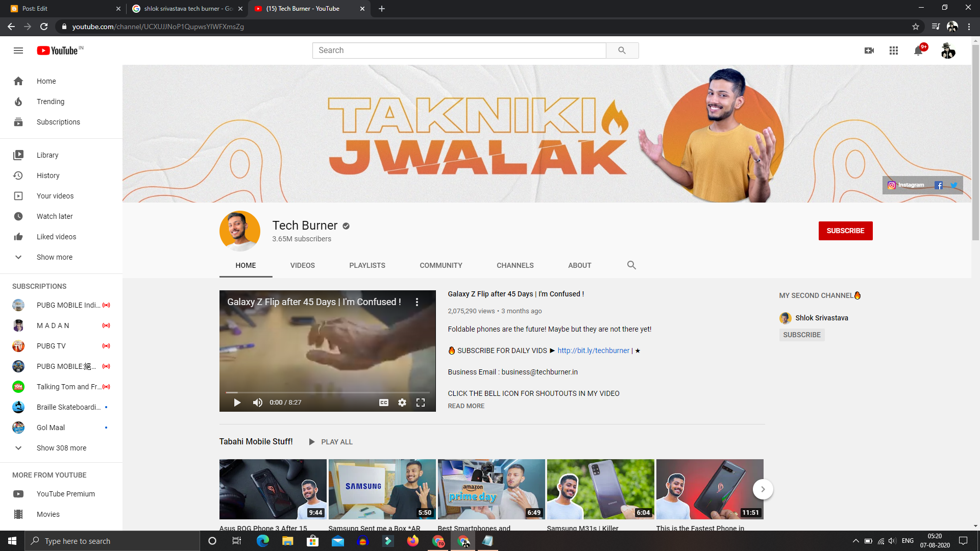Enter fullscreen on the video player
Viewport: 980px width, 551px height.
421,403
